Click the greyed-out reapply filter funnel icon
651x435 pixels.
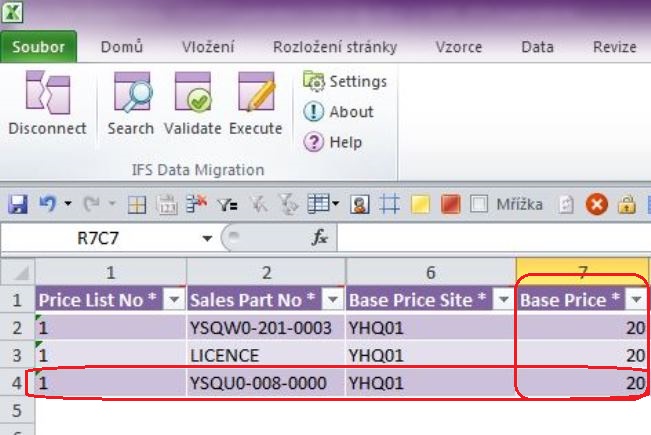pos(288,204)
